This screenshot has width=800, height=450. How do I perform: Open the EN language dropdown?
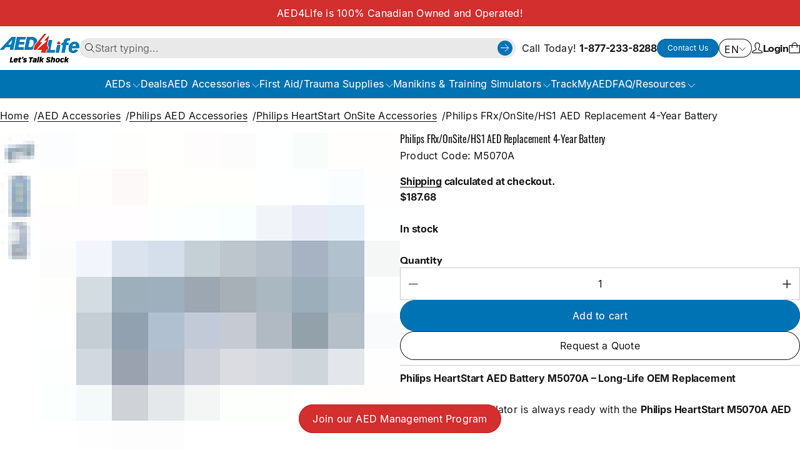click(x=735, y=48)
